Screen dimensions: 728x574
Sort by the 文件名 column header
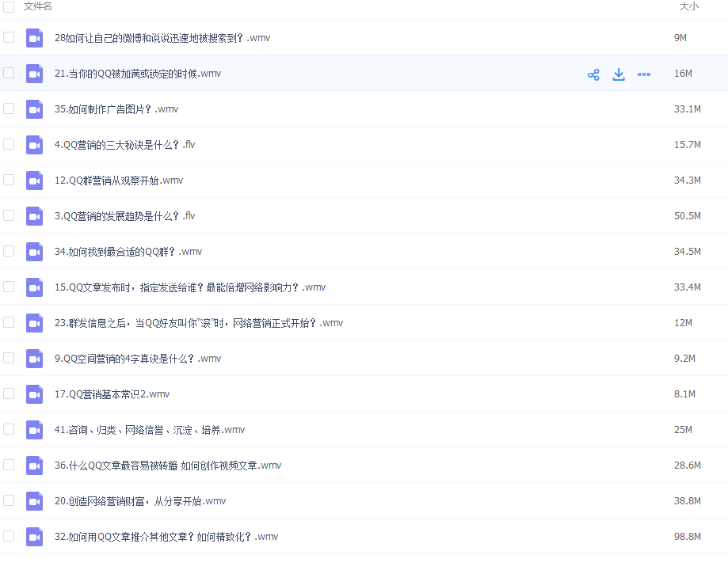click(37, 6)
